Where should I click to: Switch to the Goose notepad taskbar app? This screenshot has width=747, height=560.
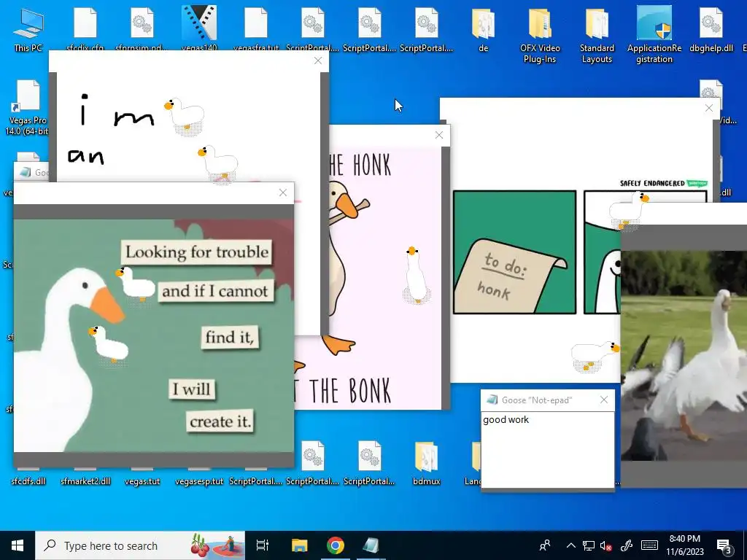pyautogui.click(x=371, y=545)
